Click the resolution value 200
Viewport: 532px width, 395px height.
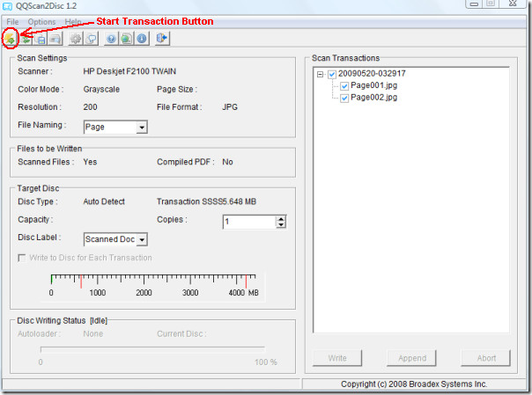(90, 107)
